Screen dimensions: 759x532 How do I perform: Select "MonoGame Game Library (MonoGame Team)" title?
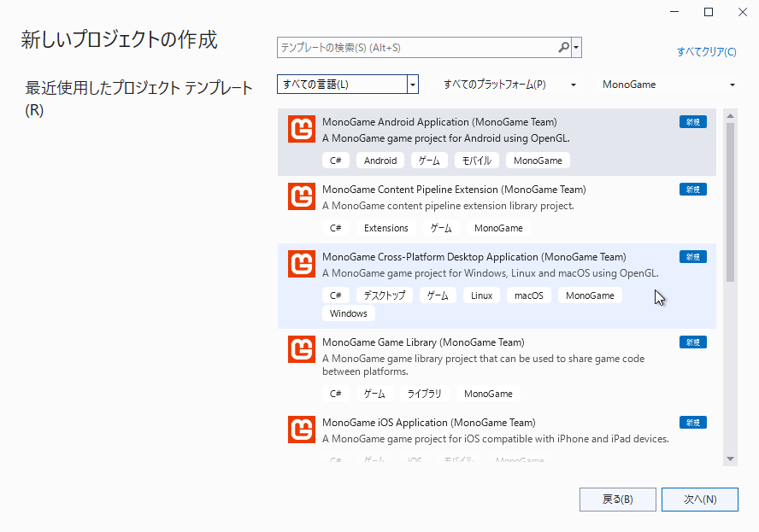click(424, 342)
